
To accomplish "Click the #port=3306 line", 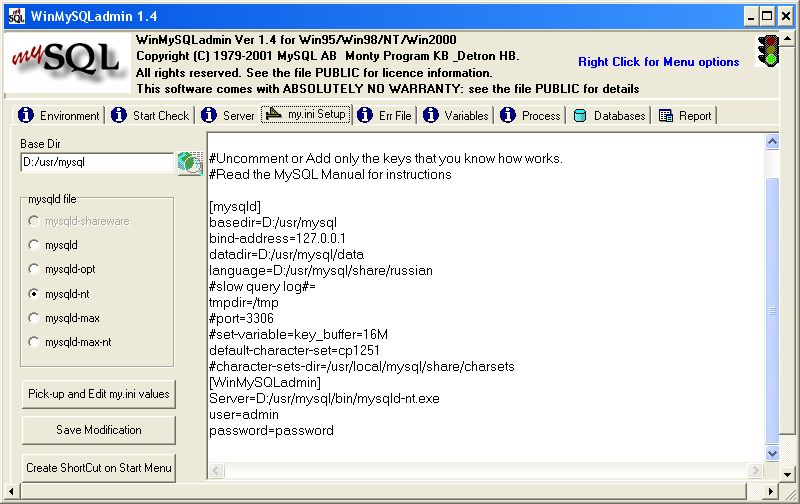I will [241, 319].
